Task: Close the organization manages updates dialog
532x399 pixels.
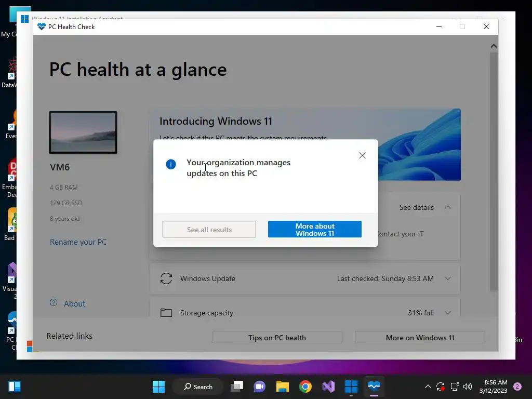Action: pyautogui.click(x=362, y=155)
